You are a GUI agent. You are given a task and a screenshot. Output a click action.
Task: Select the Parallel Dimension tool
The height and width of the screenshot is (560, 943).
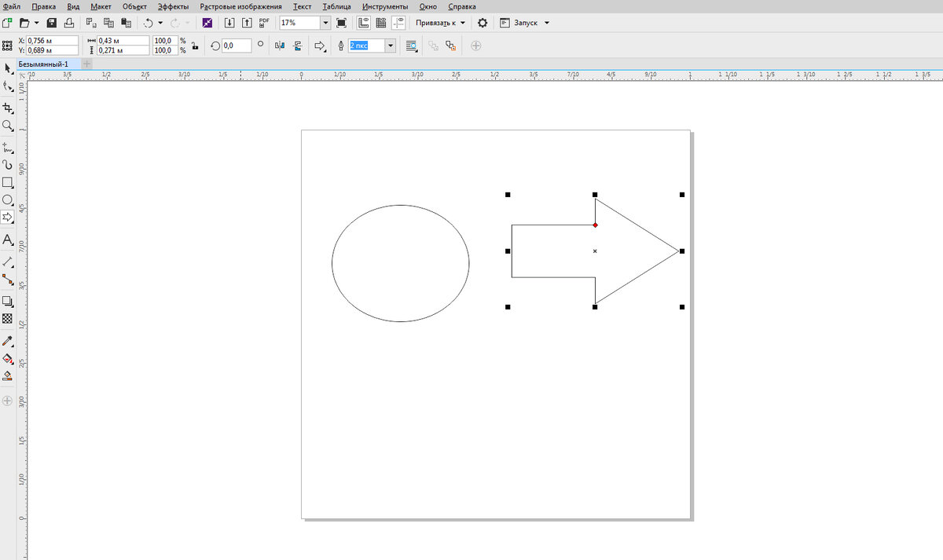coord(8,261)
